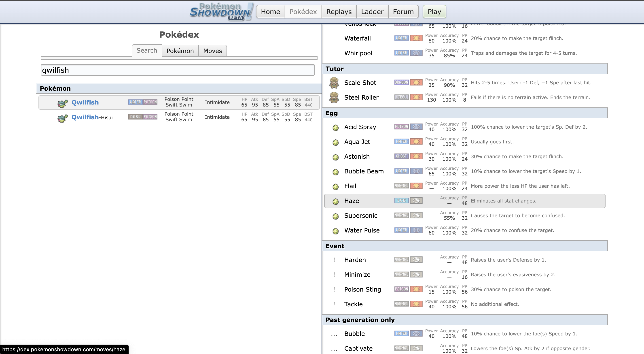Click the egg icon beside Aqua Jet
This screenshot has width=644, height=354.
335,142
